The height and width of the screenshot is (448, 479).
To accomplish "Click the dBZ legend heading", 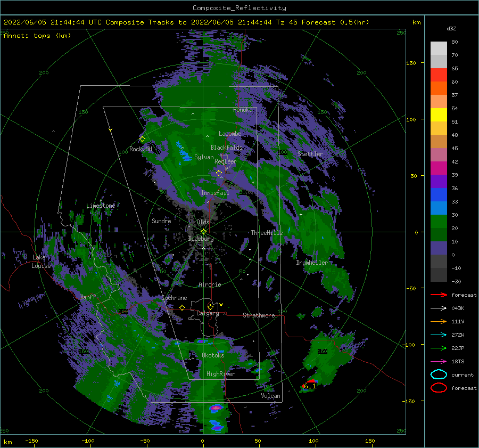I will pos(451,29).
